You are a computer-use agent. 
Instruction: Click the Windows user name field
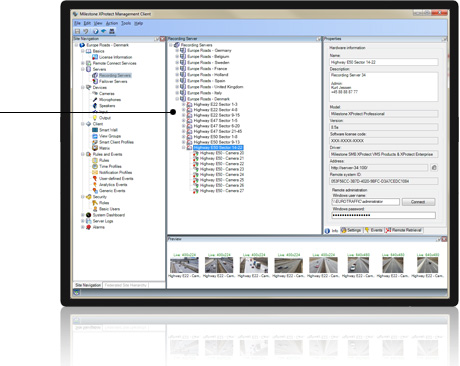coord(365,202)
